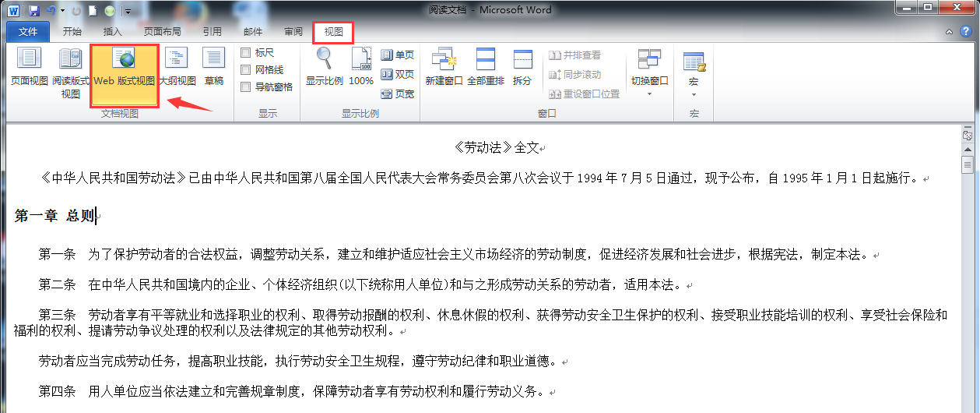Viewport: 980px width, 413px height.
Task: Expand the Switch Windows dropdown arrow
Action: pyautogui.click(x=649, y=94)
